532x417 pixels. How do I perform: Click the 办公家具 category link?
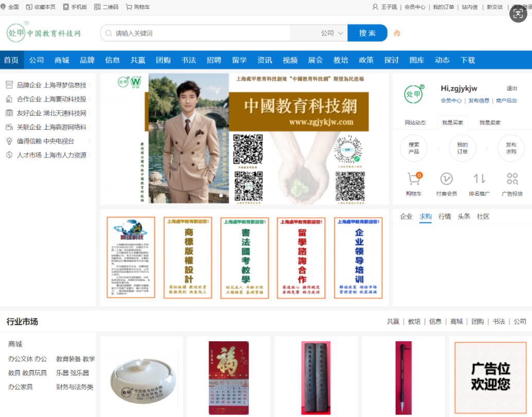coord(21,387)
